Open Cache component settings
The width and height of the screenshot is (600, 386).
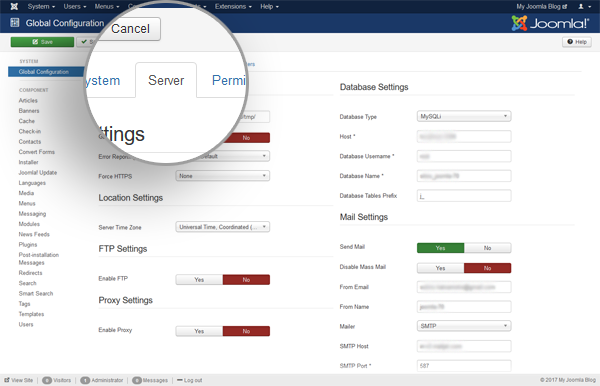click(27, 121)
